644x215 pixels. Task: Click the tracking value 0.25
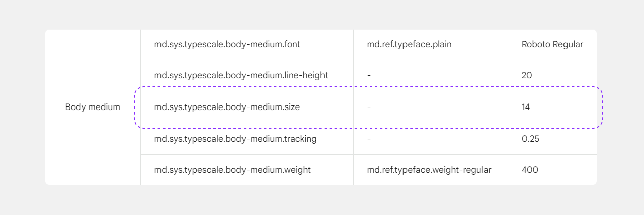(530, 139)
